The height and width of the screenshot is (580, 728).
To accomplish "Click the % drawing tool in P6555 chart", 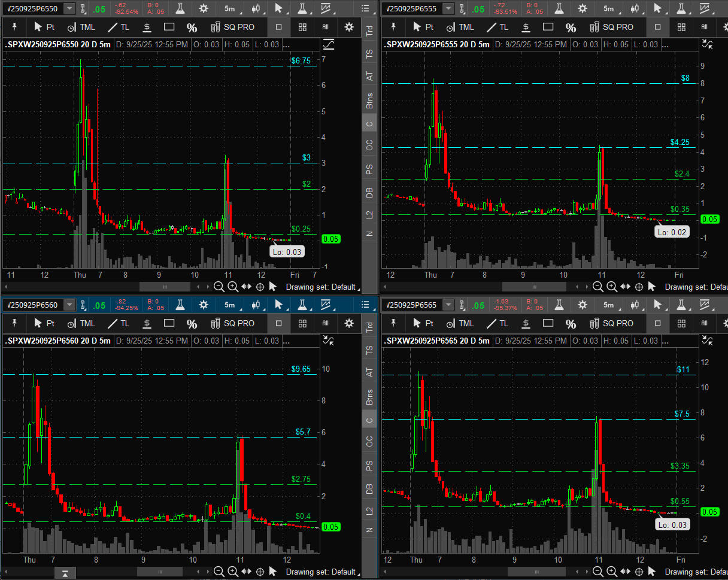I will tap(571, 27).
